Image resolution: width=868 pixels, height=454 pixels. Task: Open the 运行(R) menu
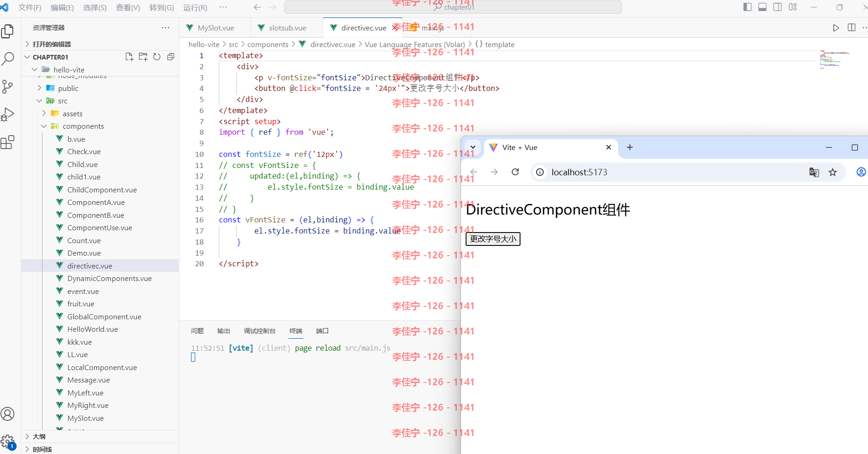tap(195, 7)
